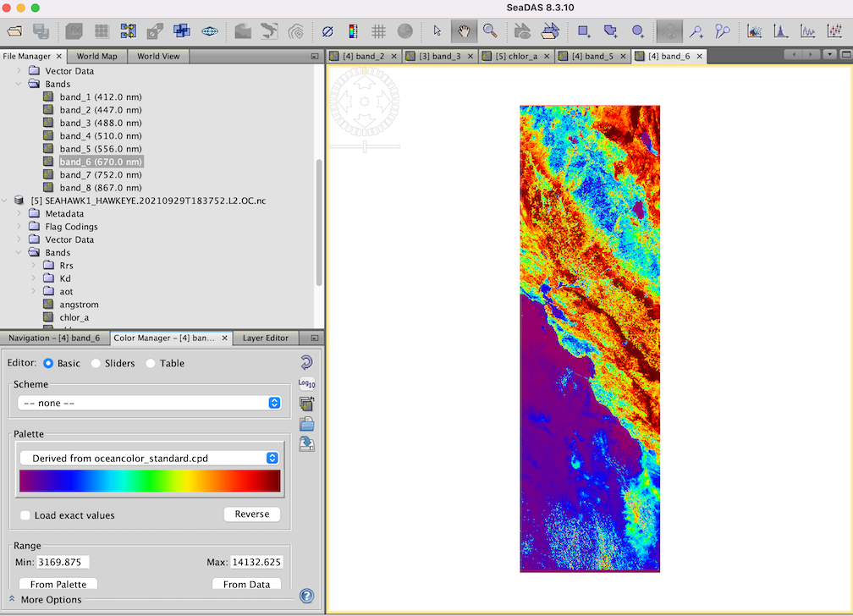The width and height of the screenshot is (853, 616).
Task: Close the Color Manager tab
Action: coord(225,338)
